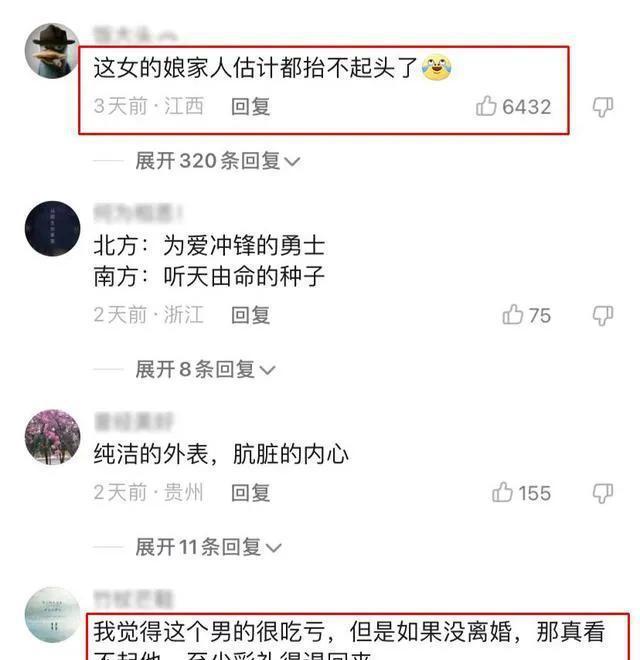Expand 展开11条回复 thread
Viewport: 640px width, 660px height.
tap(208, 547)
